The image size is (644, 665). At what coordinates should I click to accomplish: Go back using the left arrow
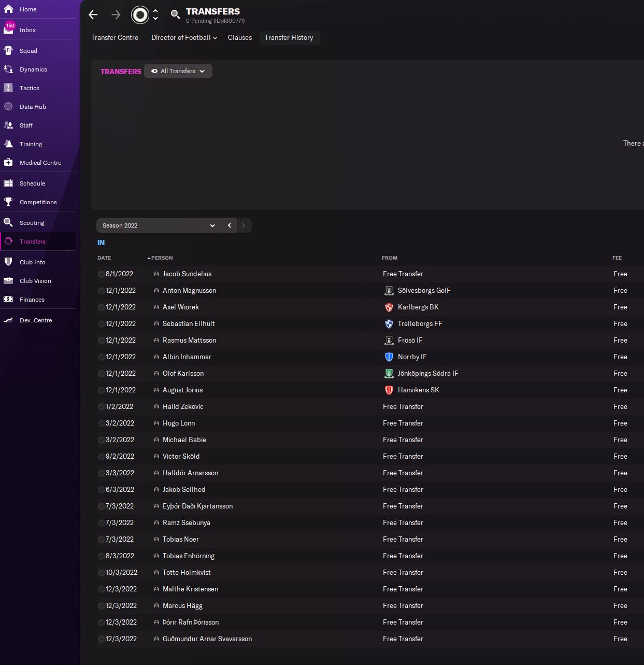93,15
